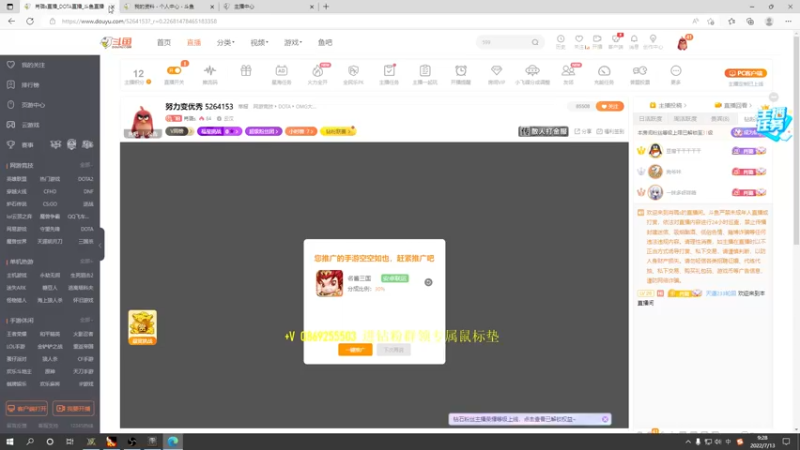Screen dimensions: 800x450
Task: Click the game icon in promotion dialog
Action: click(329, 283)
